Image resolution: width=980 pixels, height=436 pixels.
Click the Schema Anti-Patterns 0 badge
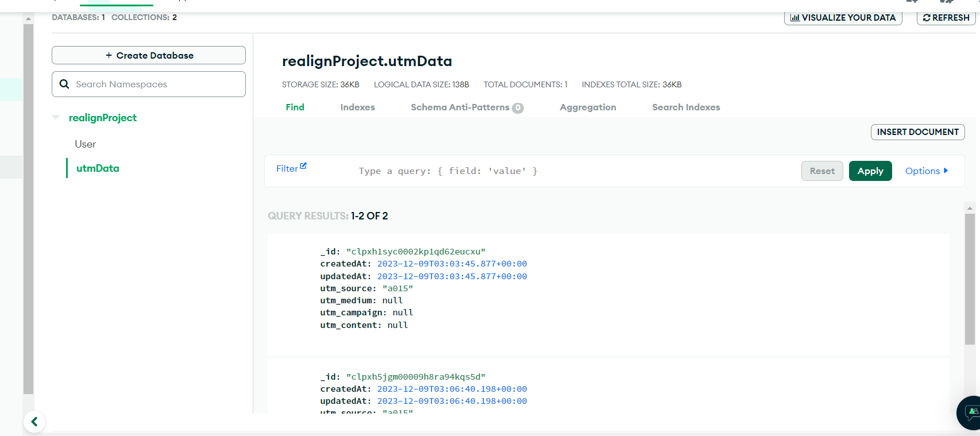518,107
